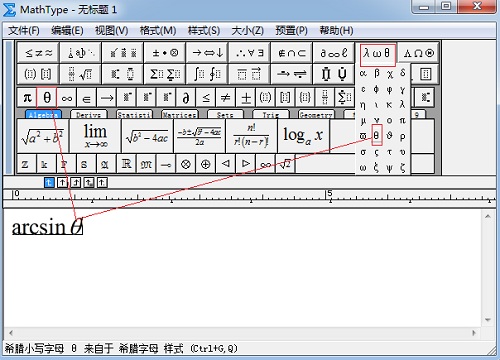Insert infinity symbol next to theta button
Viewport: 500px width, 360px height.
67,98
